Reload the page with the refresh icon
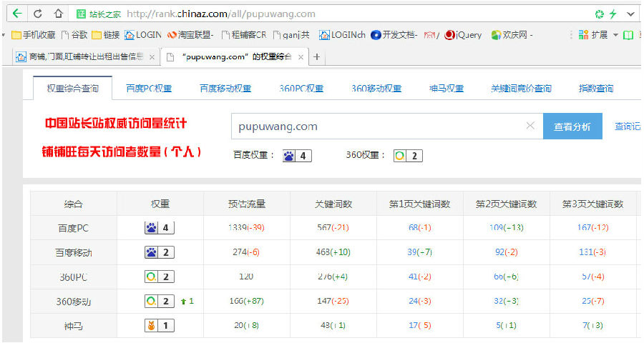The width and height of the screenshot is (644, 343). pyautogui.click(x=38, y=14)
